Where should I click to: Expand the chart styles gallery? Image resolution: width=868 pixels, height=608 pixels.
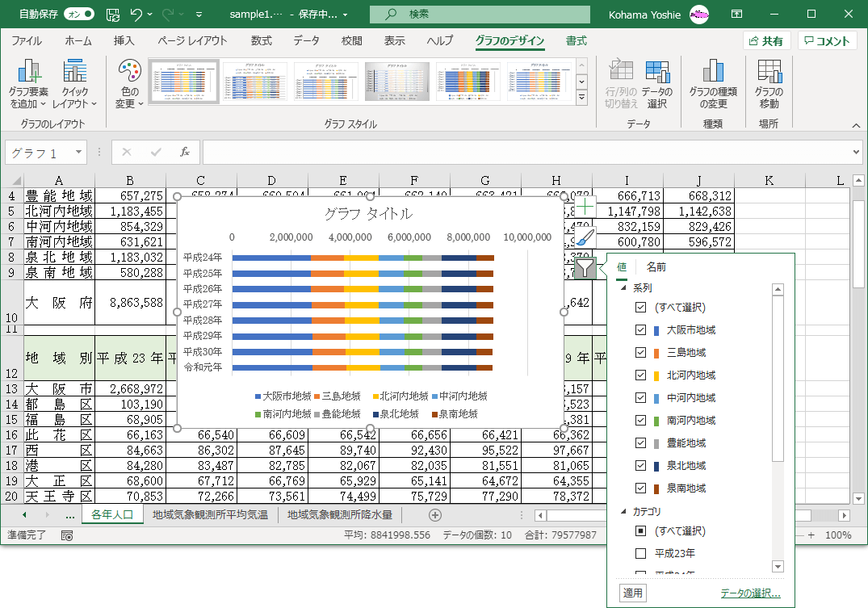581,98
